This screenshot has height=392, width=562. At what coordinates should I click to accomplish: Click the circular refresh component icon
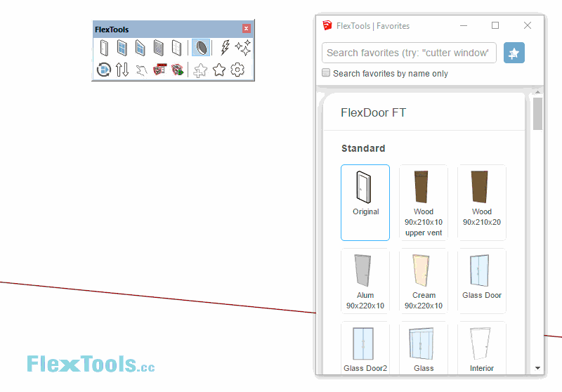104,70
